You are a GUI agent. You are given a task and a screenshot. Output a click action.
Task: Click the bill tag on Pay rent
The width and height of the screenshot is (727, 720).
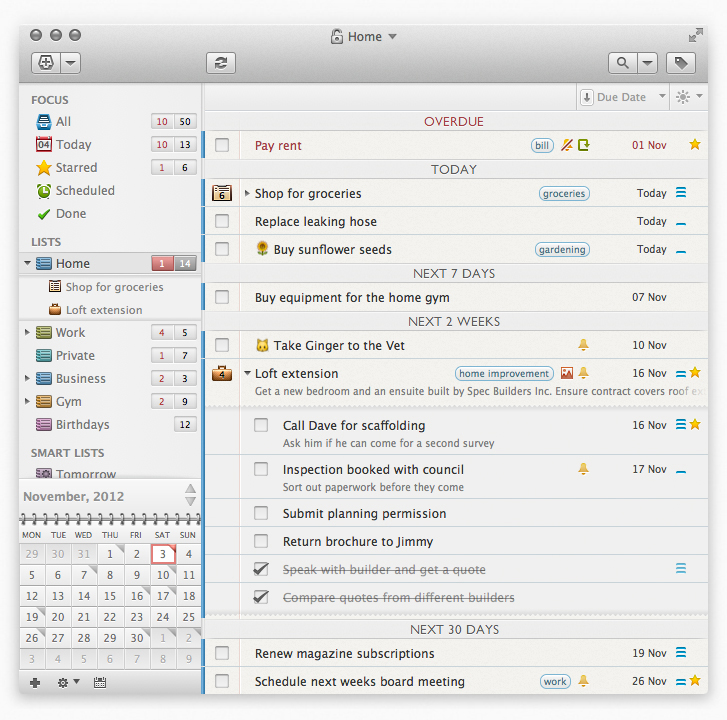click(542, 146)
